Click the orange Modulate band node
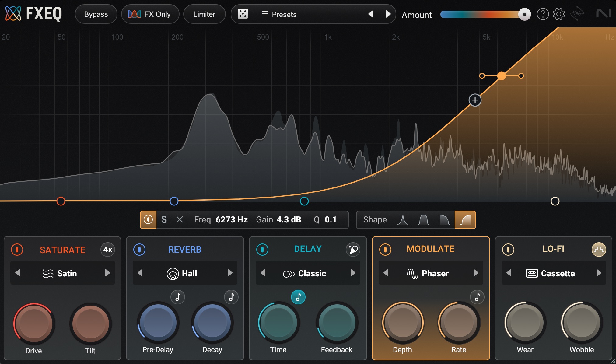This screenshot has width=616, height=364. [x=502, y=76]
